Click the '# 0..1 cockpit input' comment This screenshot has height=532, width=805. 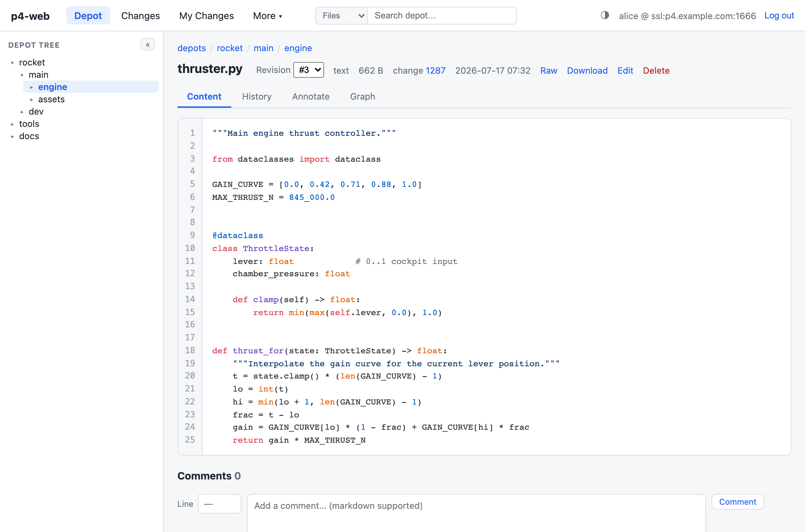click(x=407, y=262)
